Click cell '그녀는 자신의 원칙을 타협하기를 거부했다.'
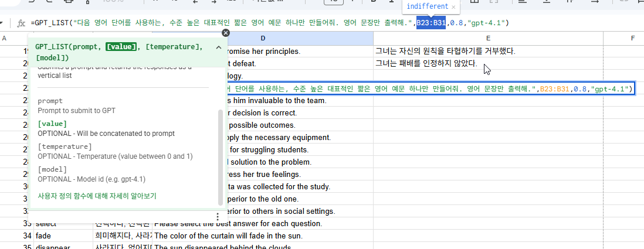The image size is (644, 249). [x=488, y=52]
